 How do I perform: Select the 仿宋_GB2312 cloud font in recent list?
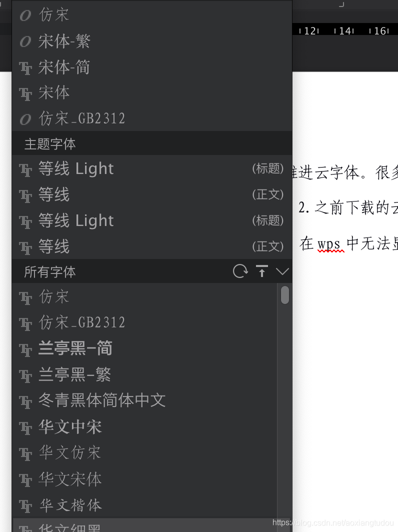[x=152, y=119]
